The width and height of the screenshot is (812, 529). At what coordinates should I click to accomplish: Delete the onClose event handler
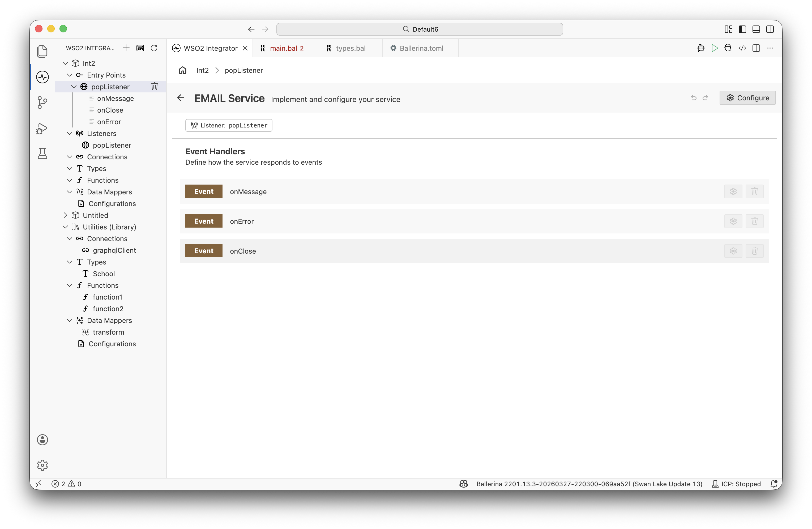(x=754, y=251)
